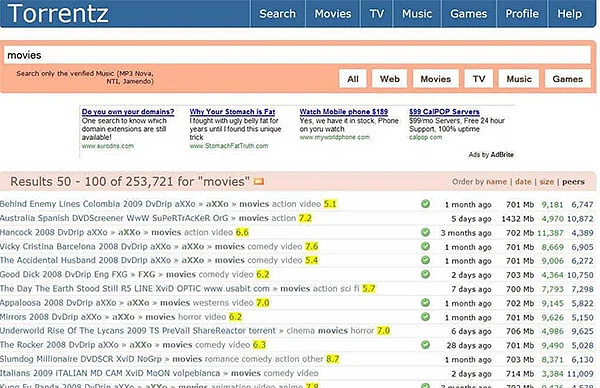Click the 'Search only the verified Music' text
Image resolution: width=600 pixels, height=388 pixels.
(85, 77)
